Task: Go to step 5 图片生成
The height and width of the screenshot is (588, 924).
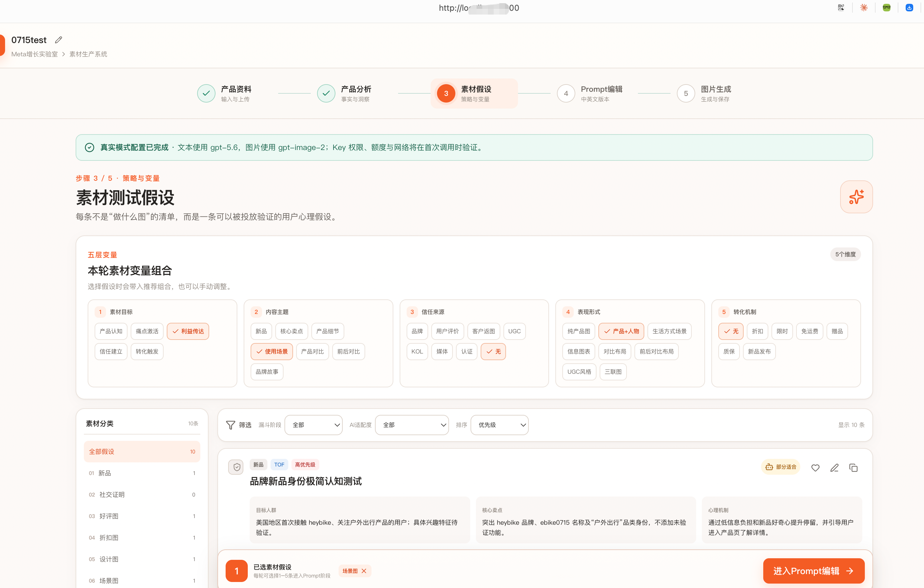Action: coord(704,93)
